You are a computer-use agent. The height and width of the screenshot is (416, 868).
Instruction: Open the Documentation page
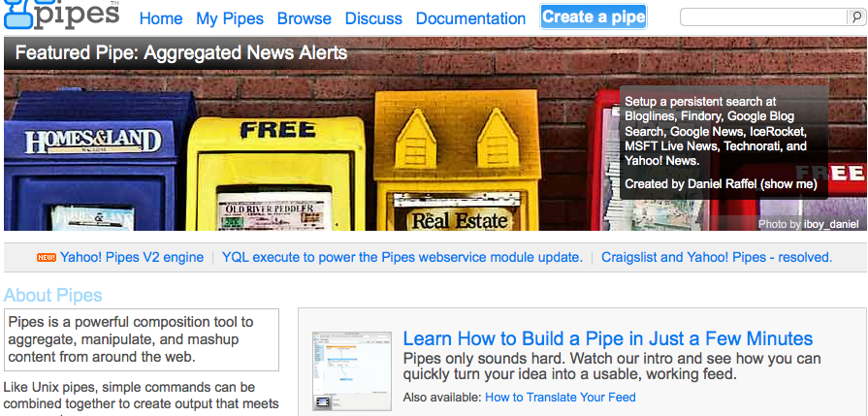[x=470, y=18]
